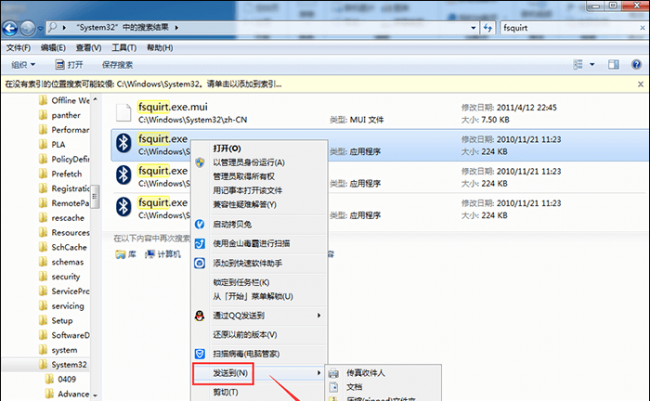Open the 编辑(E) menu
Screen dimensions: 650x401
[x=53, y=48]
